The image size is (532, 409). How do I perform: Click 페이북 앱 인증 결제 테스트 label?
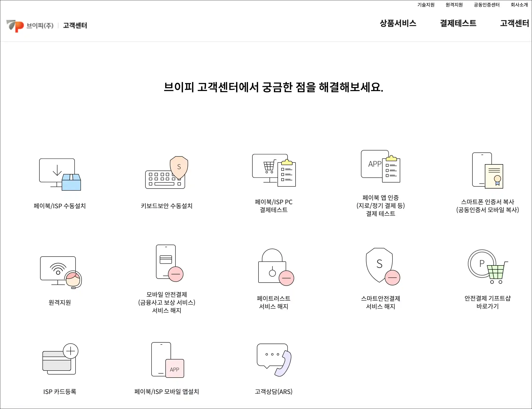pyautogui.click(x=380, y=206)
